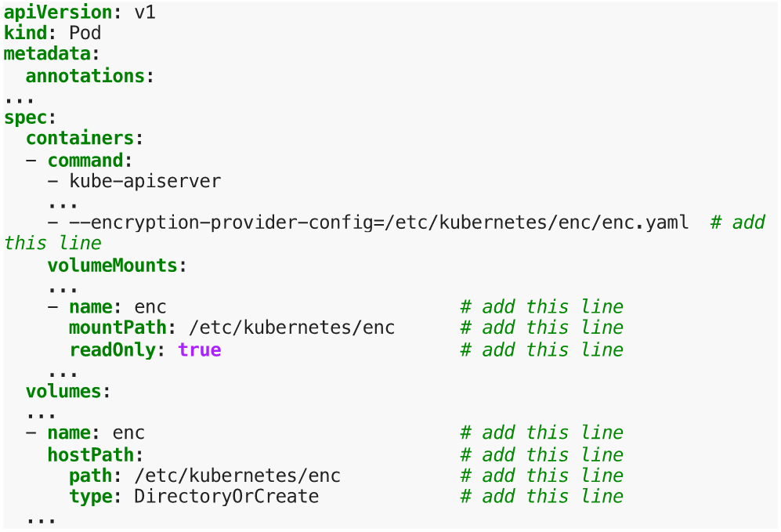Select the Pod kind value

(85, 34)
